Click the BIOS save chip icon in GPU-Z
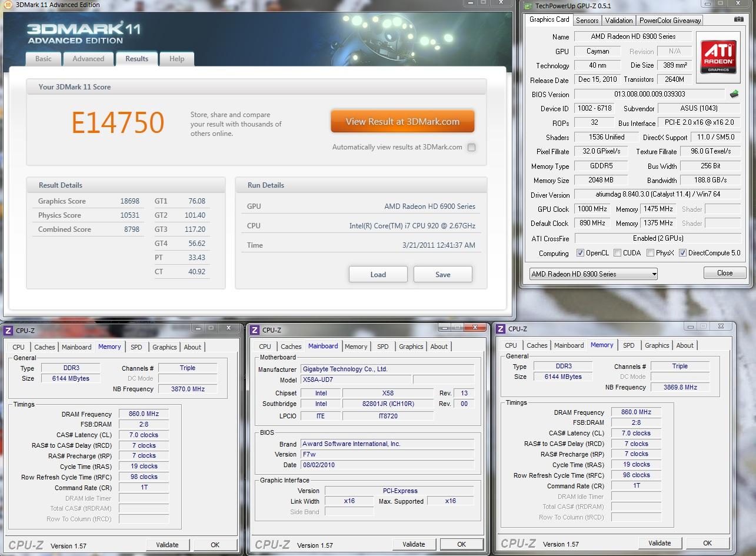Screen dimensions: 756x556 (734, 94)
